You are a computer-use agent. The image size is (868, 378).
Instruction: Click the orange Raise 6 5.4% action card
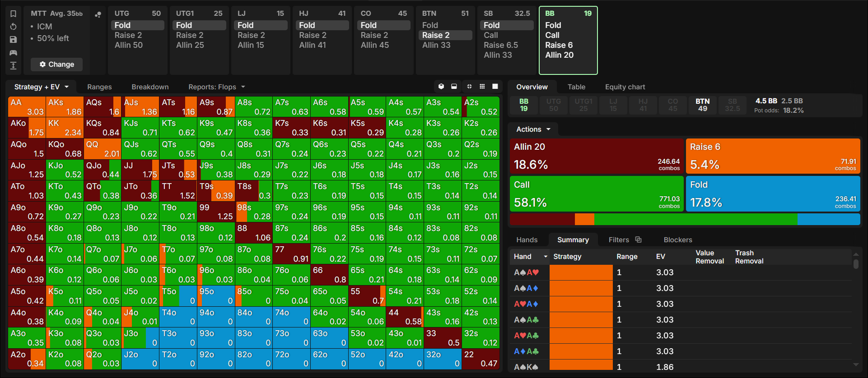pos(773,156)
